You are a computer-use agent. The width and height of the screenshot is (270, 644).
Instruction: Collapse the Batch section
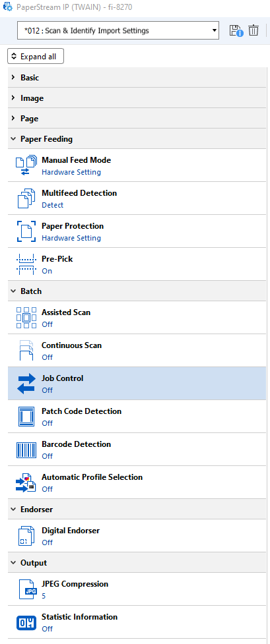(x=137, y=291)
